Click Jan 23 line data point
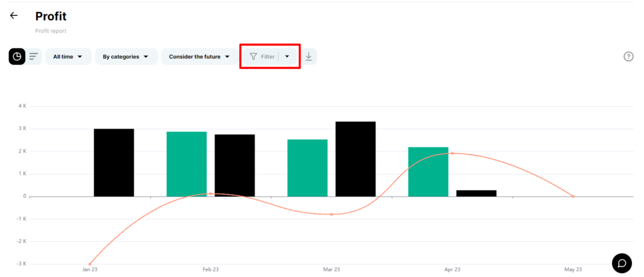644x277 pixels. [x=90, y=264]
